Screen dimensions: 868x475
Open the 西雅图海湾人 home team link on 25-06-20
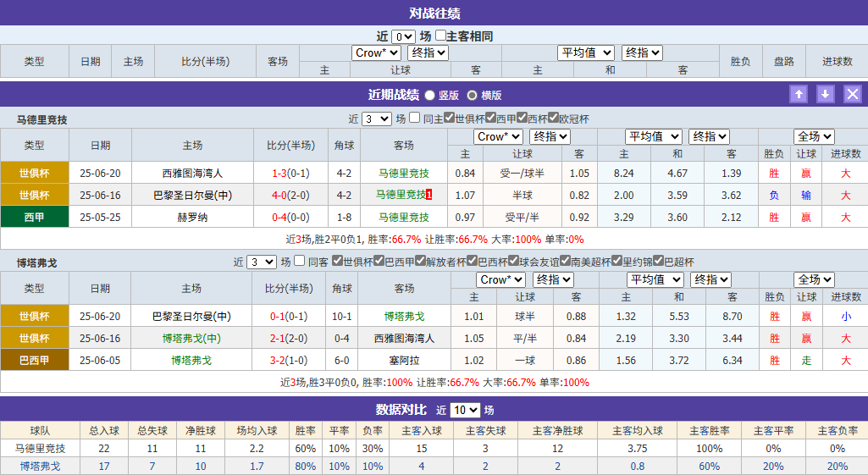[192, 173]
